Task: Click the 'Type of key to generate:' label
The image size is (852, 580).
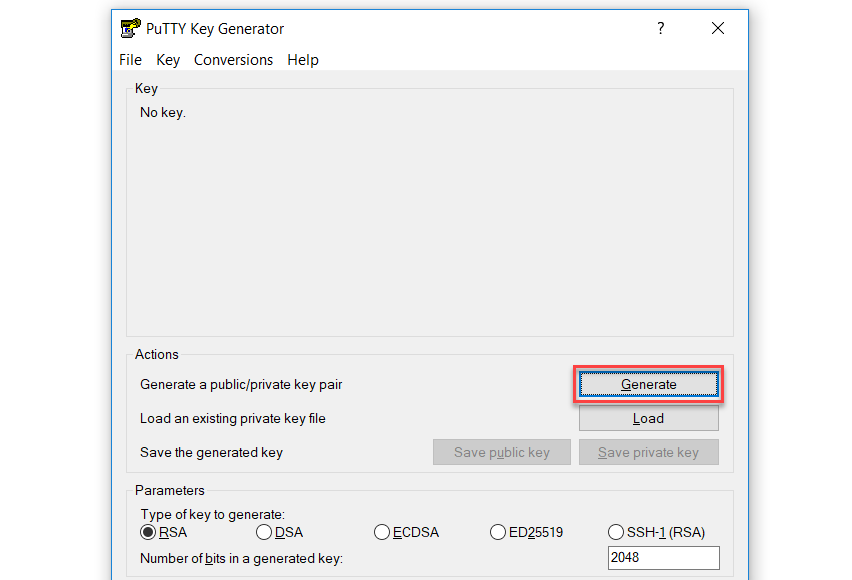Action: 212,514
